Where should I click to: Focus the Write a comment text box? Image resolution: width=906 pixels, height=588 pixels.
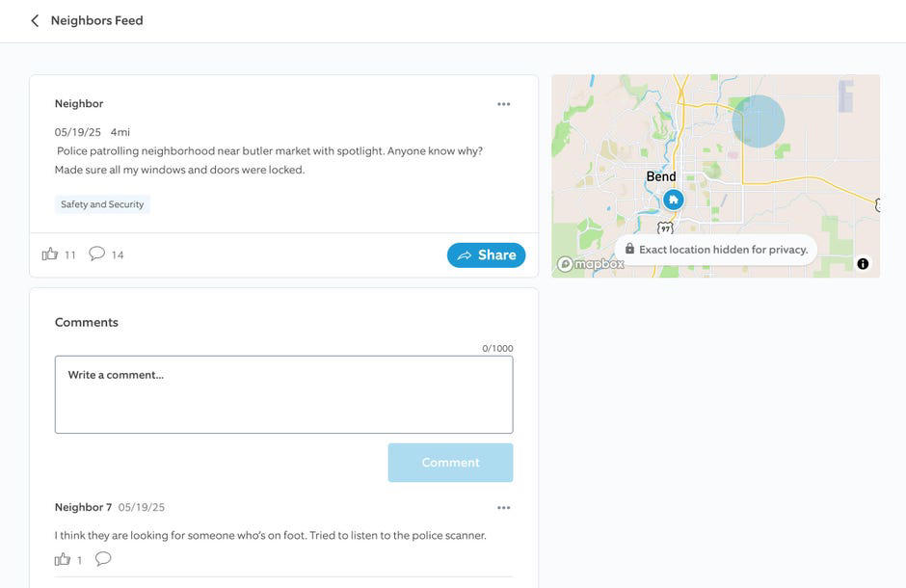tap(283, 394)
